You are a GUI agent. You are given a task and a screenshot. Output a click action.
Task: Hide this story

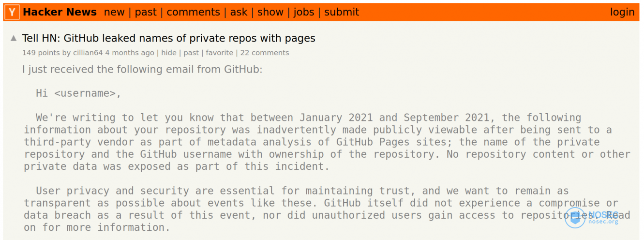pyautogui.click(x=169, y=53)
